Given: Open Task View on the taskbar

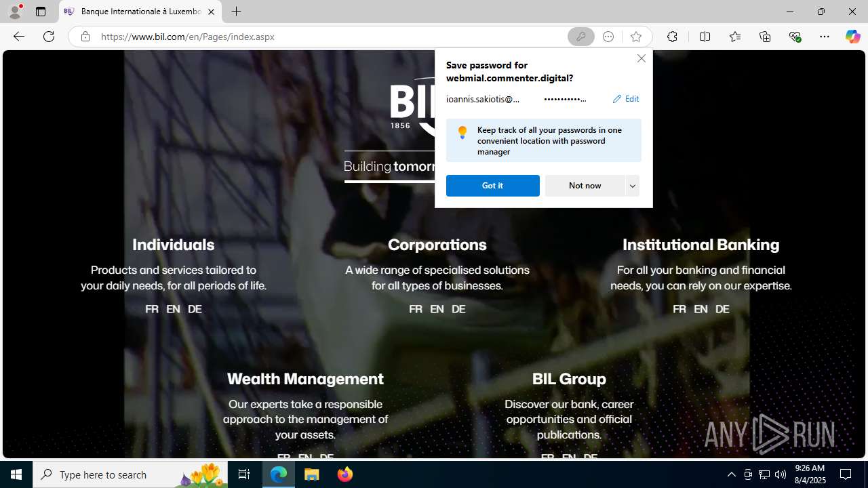Looking at the screenshot, I should click(244, 474).
